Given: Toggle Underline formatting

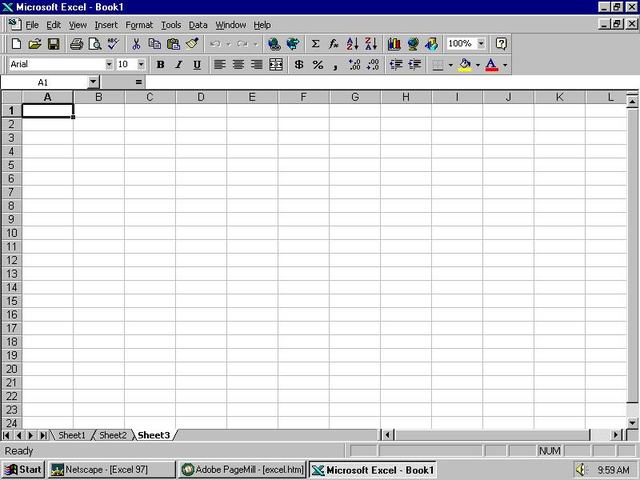Looking at the screenshot, I should click(x=197, y=64).
